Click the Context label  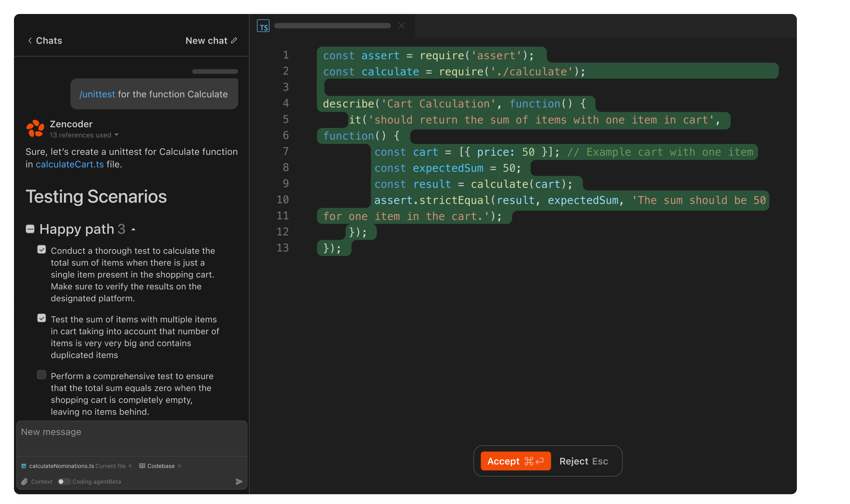point(42,482)
